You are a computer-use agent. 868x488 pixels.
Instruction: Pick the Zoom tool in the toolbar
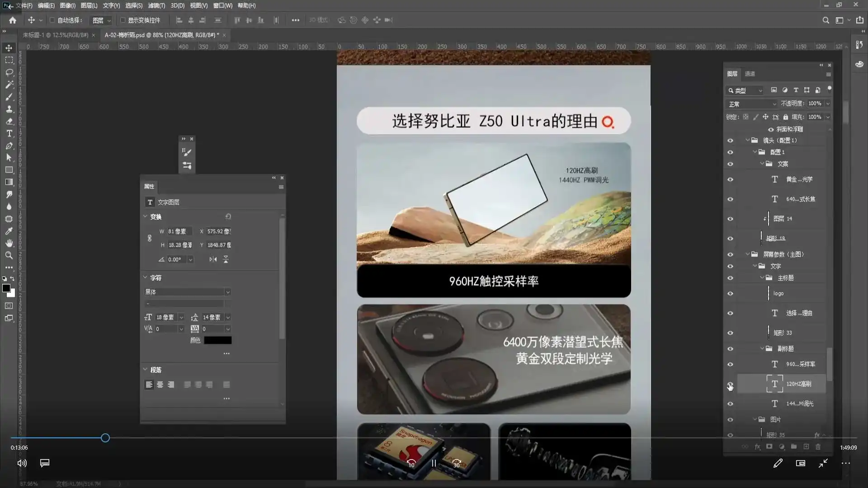click(9, 255)
